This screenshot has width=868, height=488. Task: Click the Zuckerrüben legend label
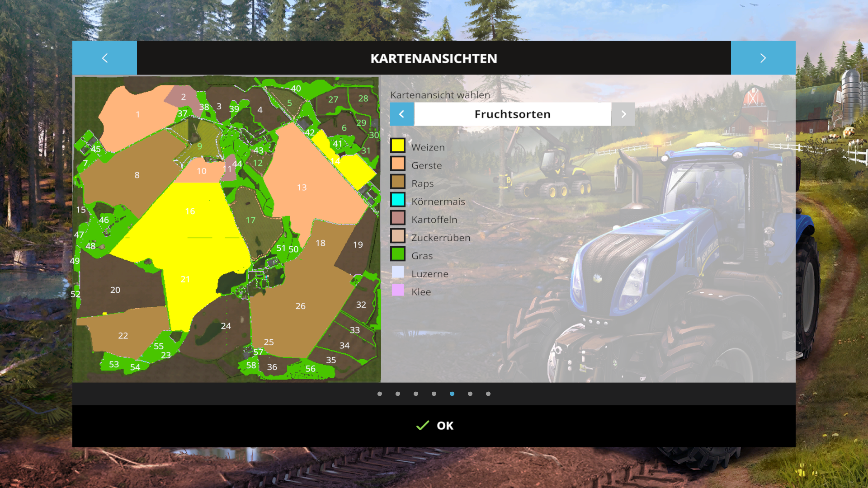coord(441,238)
